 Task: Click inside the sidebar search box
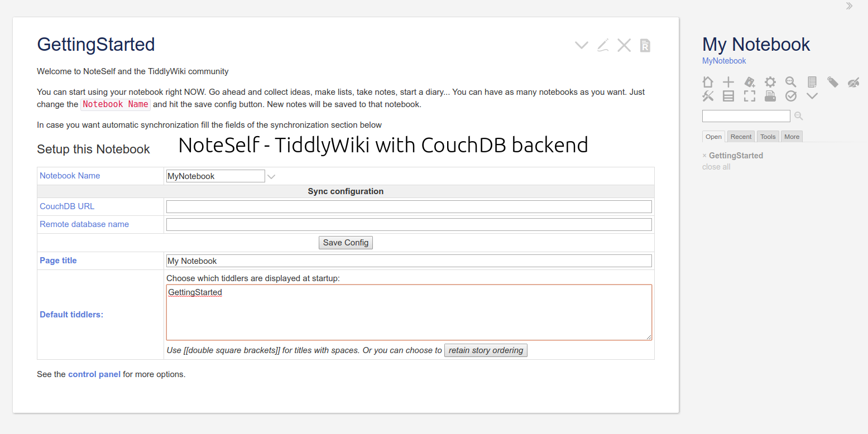tap(746, 115)
